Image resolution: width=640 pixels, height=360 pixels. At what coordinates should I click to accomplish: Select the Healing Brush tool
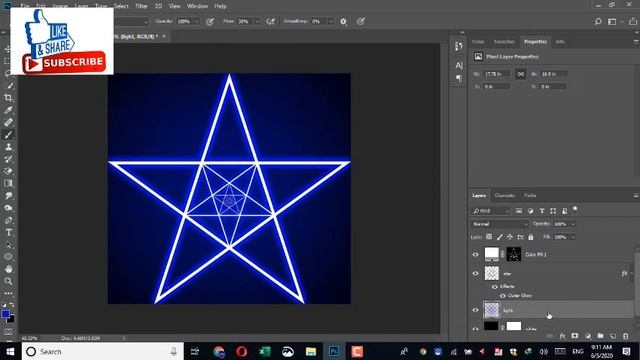tap(8, 122)
